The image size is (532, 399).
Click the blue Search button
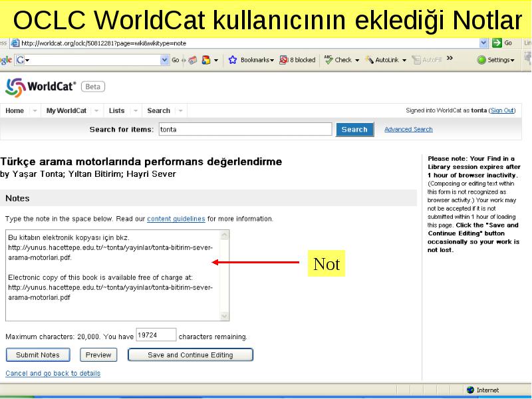click(355, 129)
